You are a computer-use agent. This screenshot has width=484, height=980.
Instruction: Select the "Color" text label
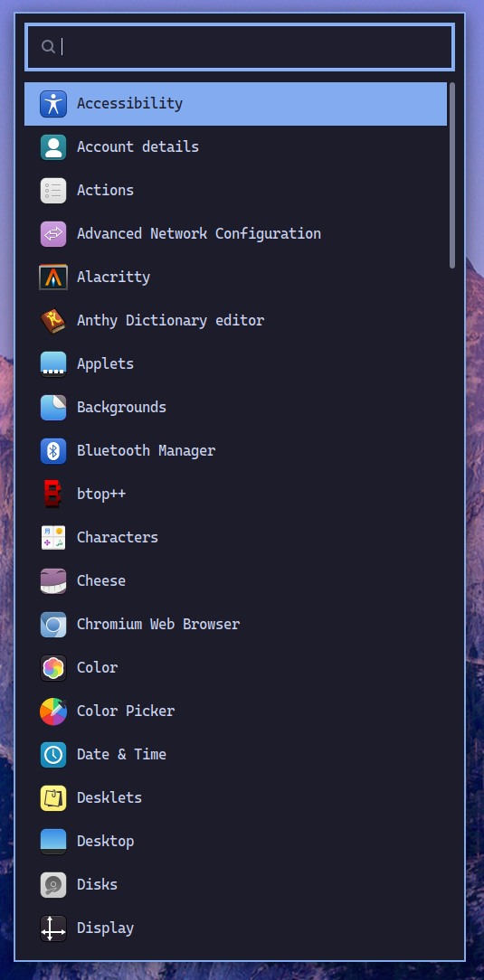[97, 667]
